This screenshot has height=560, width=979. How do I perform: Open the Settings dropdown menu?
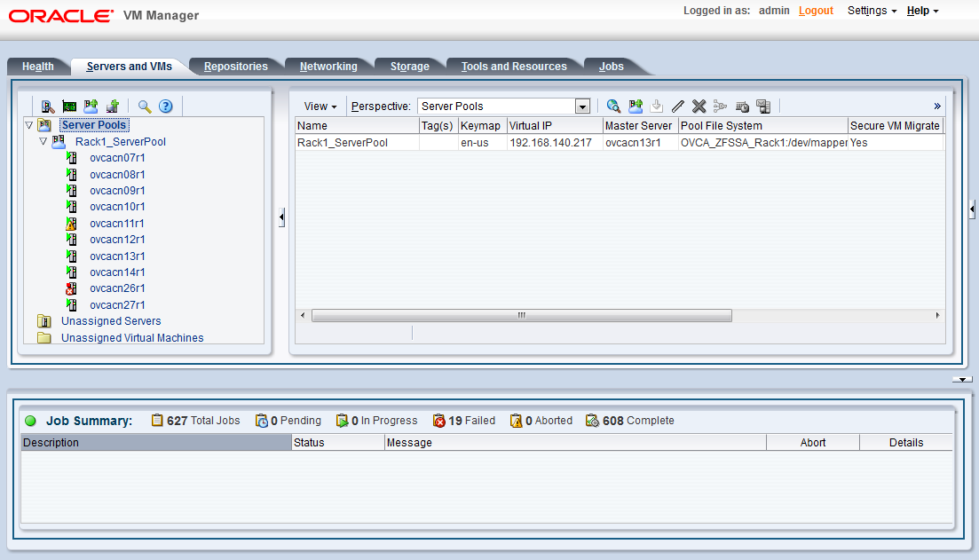[x=872, y=11]
